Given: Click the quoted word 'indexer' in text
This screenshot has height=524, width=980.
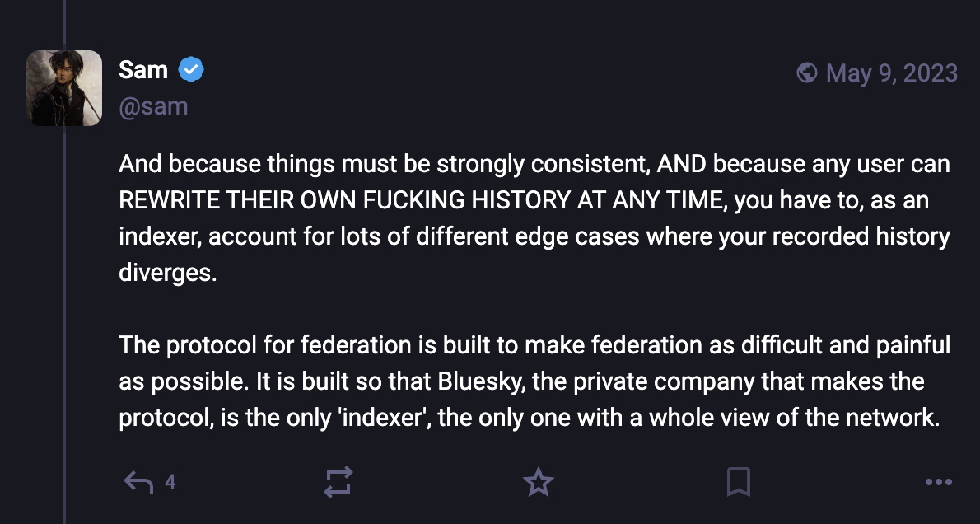Looking at the screenshot, I should 382,418.
